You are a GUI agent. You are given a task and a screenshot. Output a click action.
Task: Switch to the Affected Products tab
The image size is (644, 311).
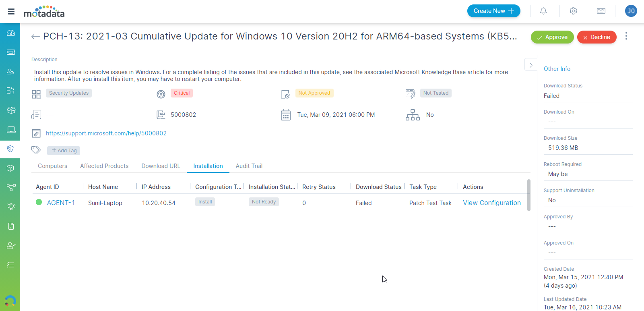[x=104, y=166]
